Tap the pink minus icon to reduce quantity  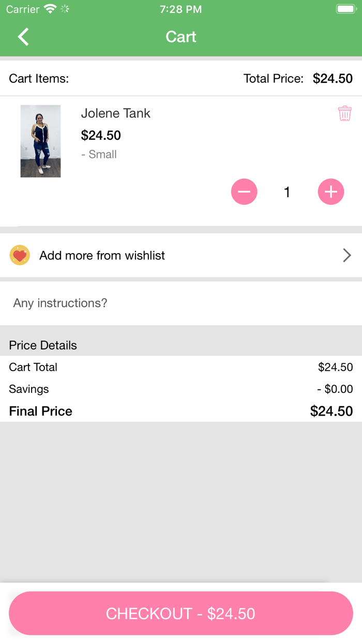point(244,192)
